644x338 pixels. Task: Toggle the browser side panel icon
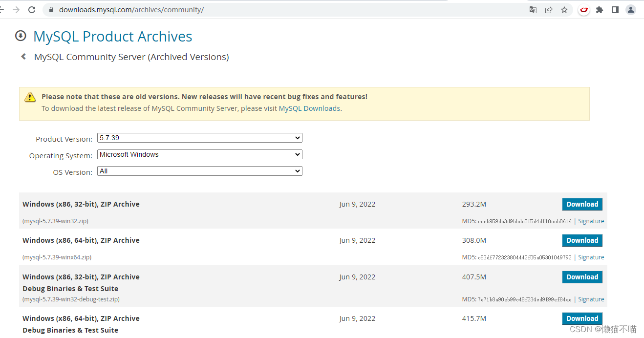[x=615, y=10]
